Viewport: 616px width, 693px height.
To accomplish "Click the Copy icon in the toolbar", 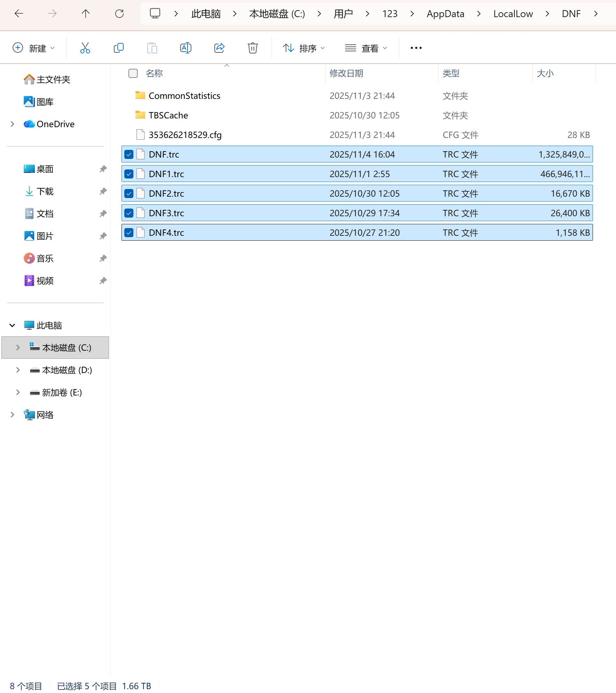I will (118, 48).
